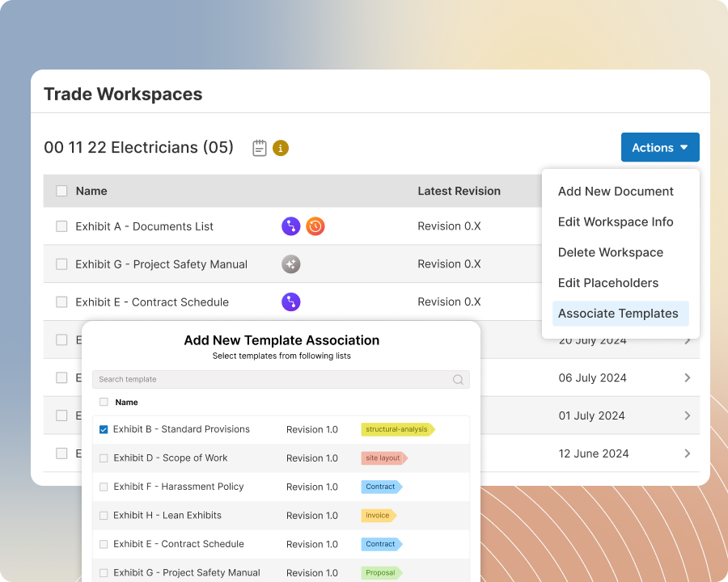Click Exhibit D - Scope of Work name
The image size is (728, 582).
tap(171, 458)
